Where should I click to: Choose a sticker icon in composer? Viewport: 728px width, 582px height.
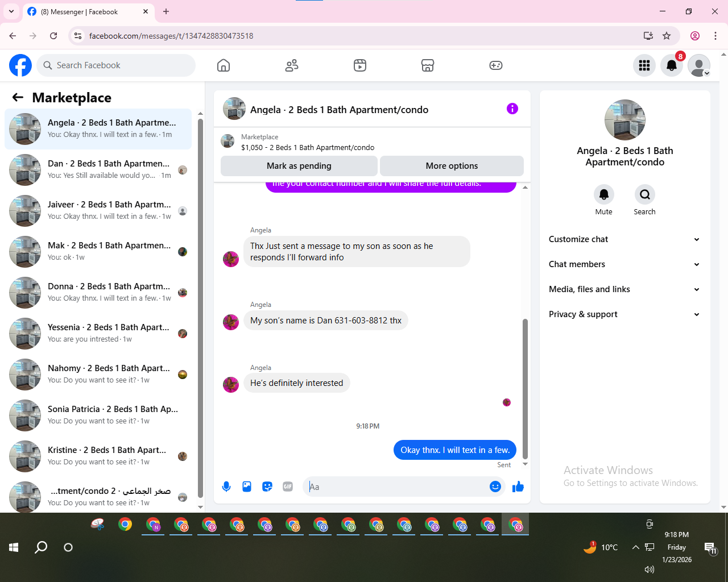(x=267, y=487)
